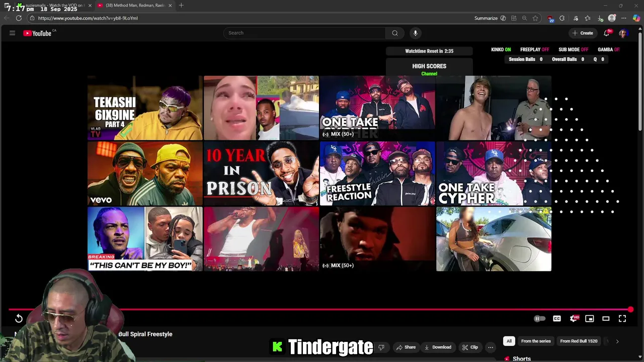Toggle GAMBA mode indicator
644x362 pixels.
click(x=608, y=50)
